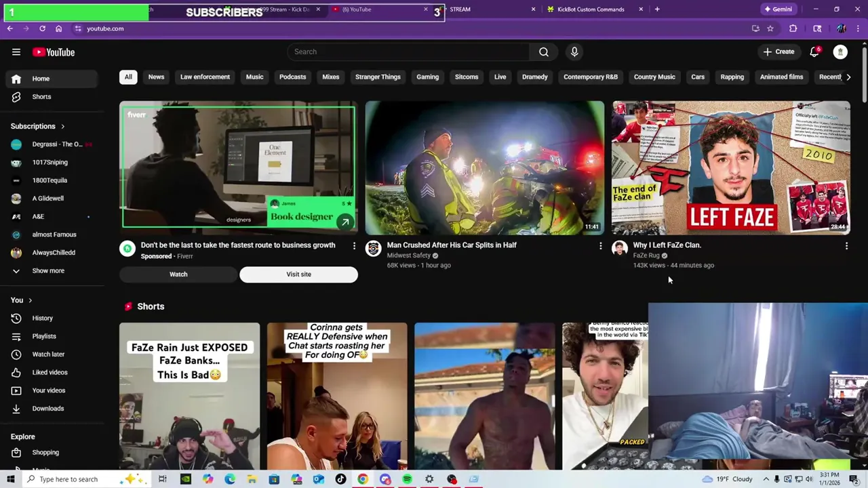Select the Sitcoms filter chip
868x488 pixels.
[x=467, y=77]
